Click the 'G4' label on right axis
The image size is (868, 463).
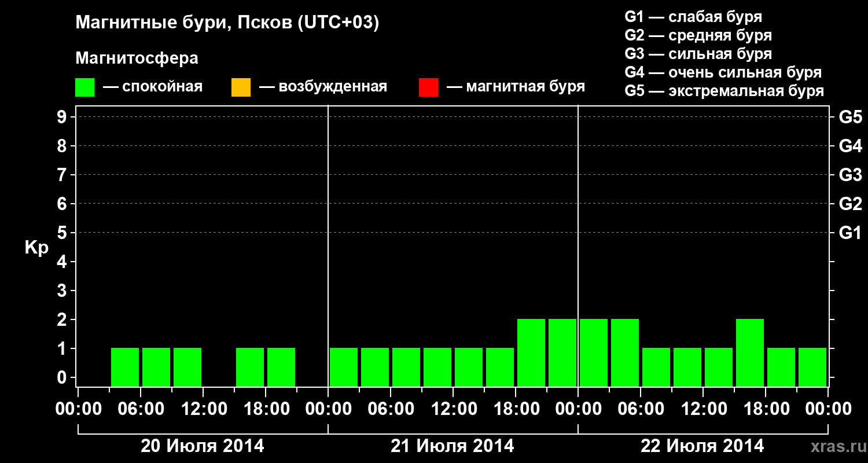tap(851, 146)
